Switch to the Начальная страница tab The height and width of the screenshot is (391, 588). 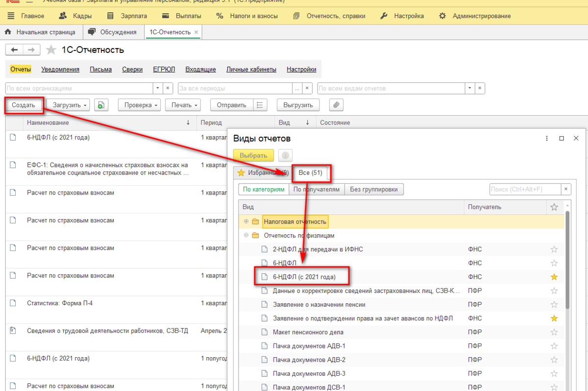click(41, 32)
